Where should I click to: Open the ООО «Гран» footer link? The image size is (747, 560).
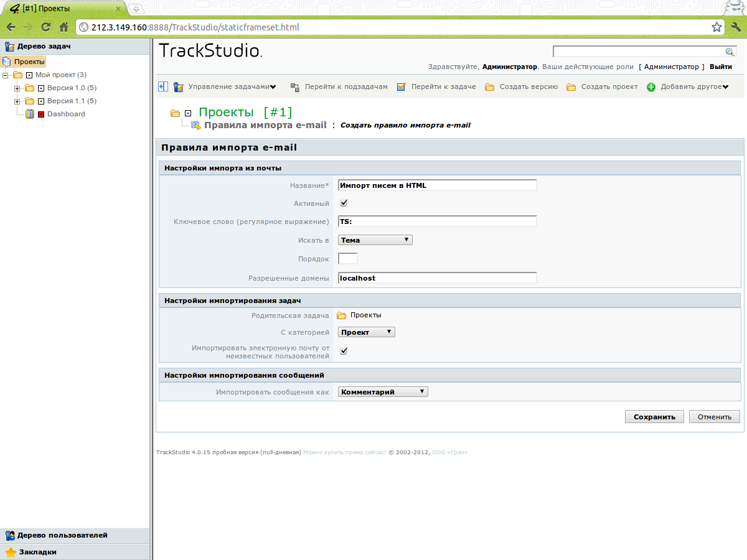(x=449, y=452)
